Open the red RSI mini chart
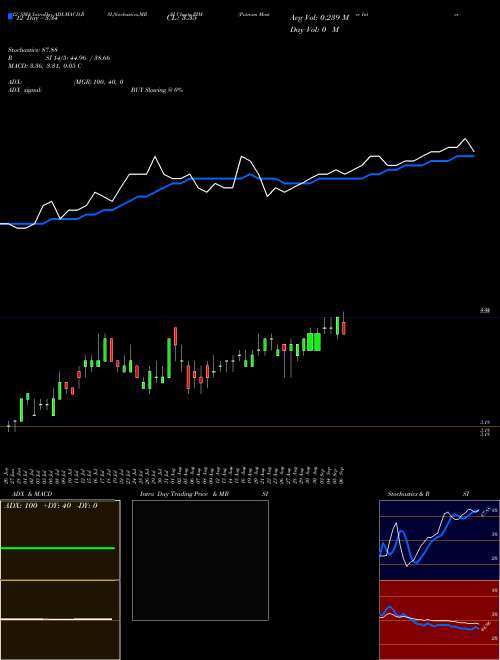This screenshot has height=660, width=500. 439,620
